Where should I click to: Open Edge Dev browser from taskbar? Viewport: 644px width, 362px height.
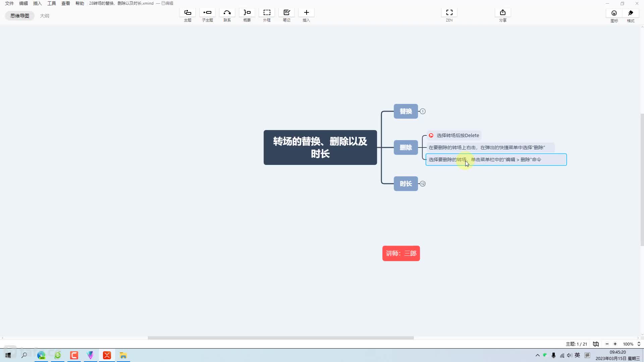coord(41,355)
